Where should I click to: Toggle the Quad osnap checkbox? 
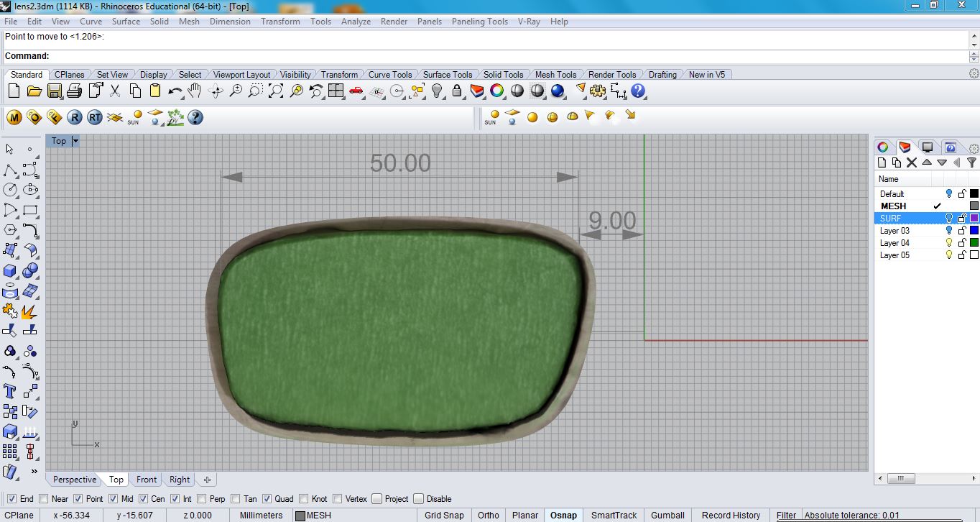[267, 498]
